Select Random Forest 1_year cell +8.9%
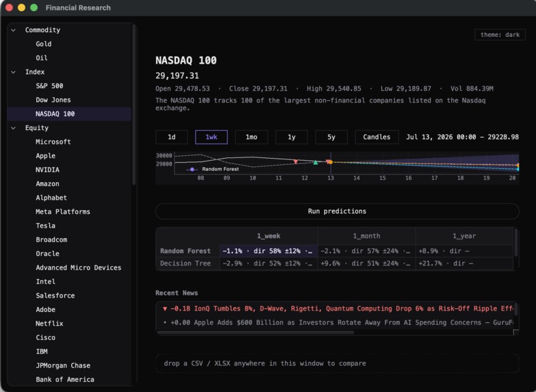The width and height of the screenshot is (536, 392). [x=464, y=251]
